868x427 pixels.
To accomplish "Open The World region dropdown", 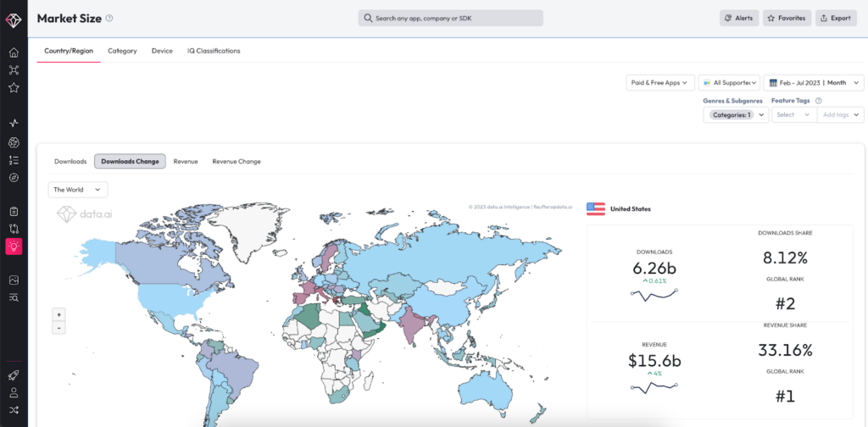I will 77,190.
